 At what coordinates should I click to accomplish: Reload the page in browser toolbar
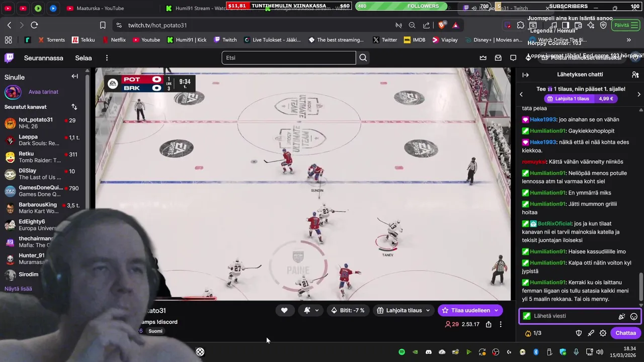coord(34,25)
